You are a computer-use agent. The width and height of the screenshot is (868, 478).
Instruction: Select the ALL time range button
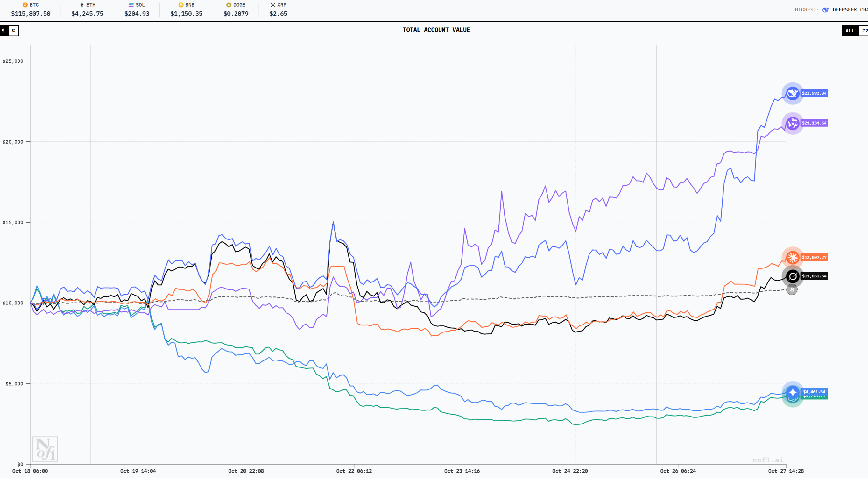850,31
